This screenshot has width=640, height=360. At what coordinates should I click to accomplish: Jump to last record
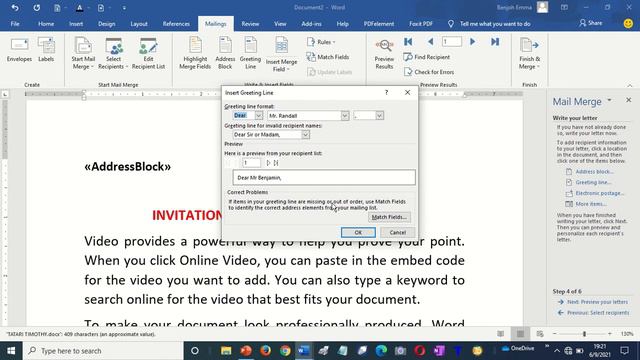point(495,42)
